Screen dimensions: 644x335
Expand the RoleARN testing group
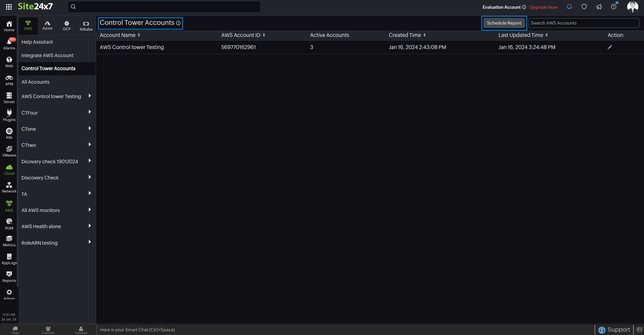pos(90,242)
